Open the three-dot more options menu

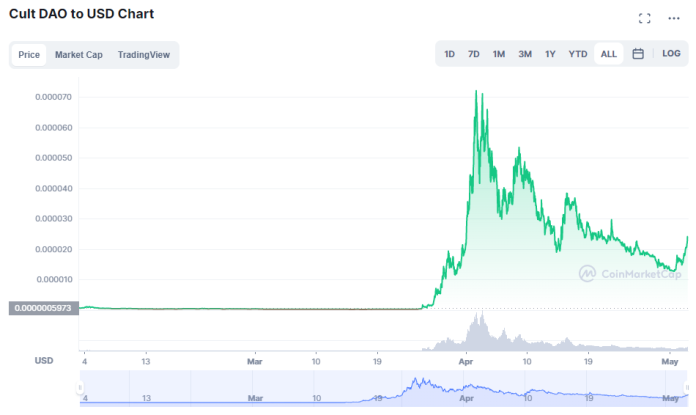coord(674,18)
